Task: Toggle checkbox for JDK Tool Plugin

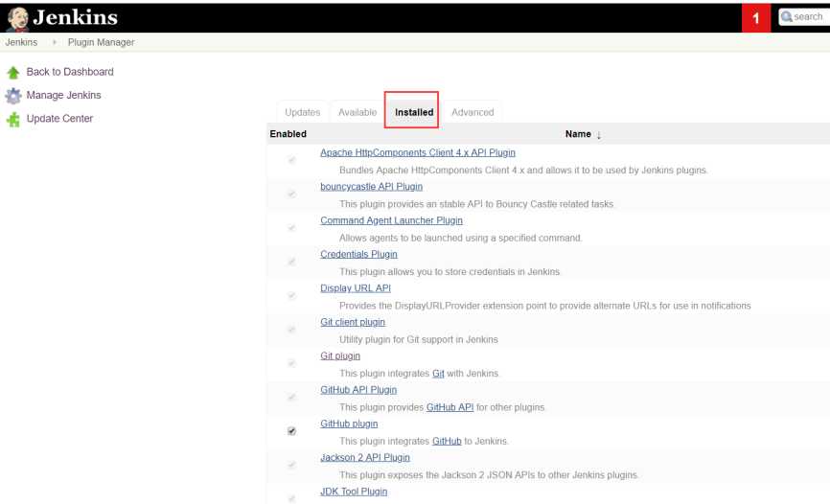Action: pos(291,498)
